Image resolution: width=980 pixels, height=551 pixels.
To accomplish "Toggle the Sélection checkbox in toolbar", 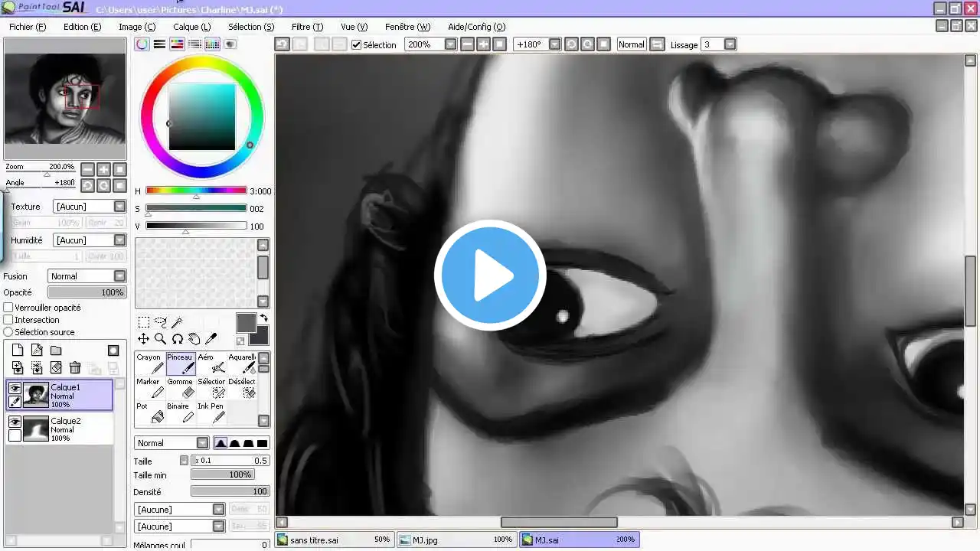I will click(x=356, y=44).
